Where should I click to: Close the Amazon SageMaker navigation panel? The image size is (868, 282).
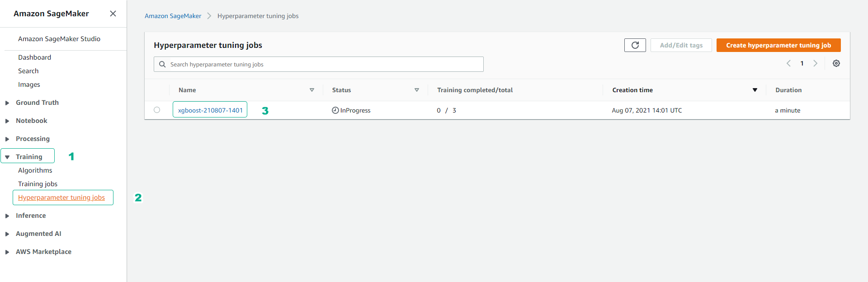click(113, 14)
